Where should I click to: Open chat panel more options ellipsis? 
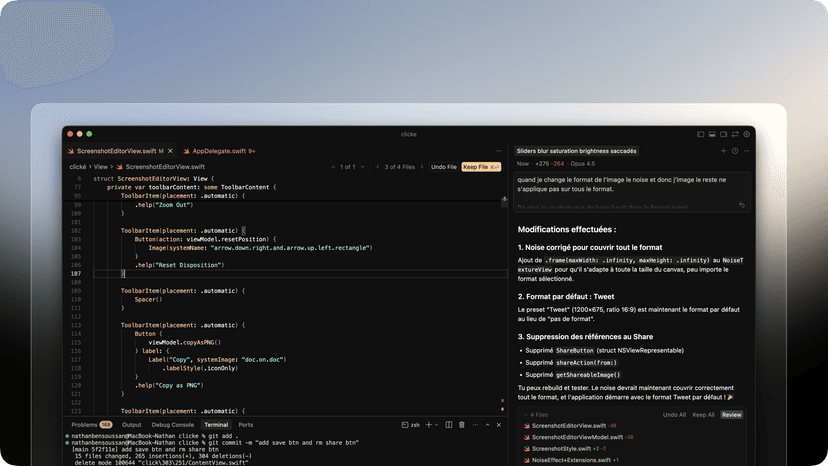(x=747, y=151)
